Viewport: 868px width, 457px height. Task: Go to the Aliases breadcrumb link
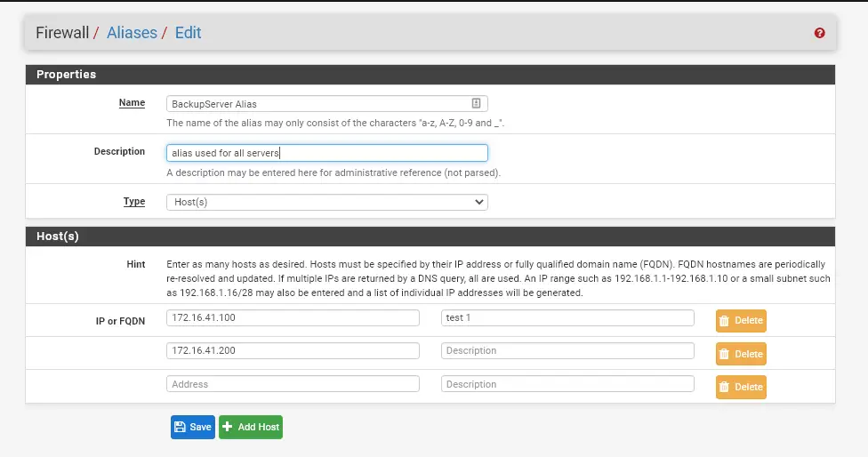(132, 33)
